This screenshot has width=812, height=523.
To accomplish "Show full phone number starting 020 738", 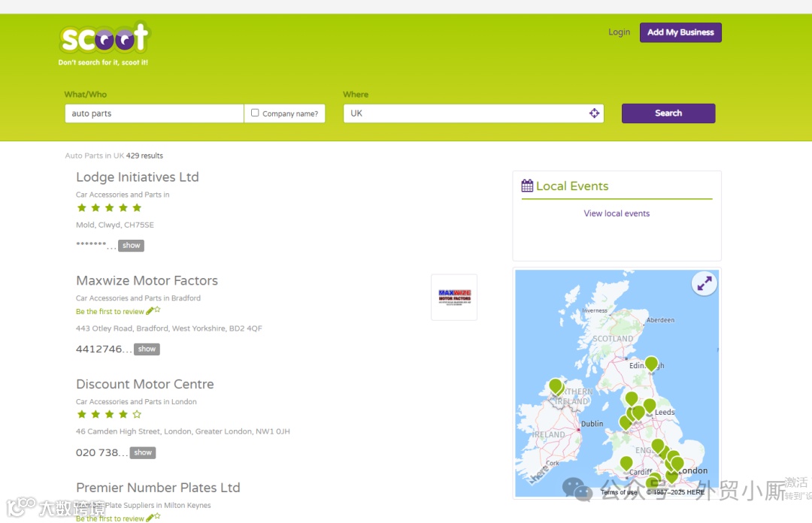I will 142,452.
